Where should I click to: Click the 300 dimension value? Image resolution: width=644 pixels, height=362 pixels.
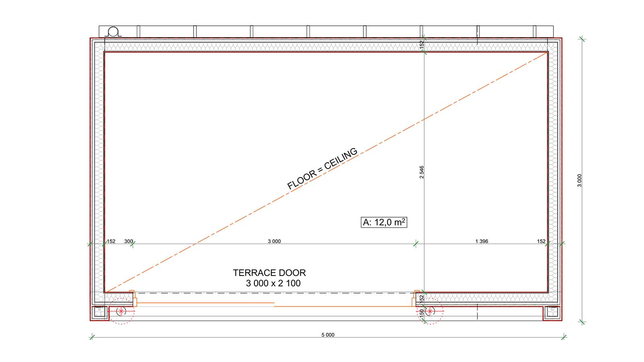pyautogui.click(x=128, y=241)
